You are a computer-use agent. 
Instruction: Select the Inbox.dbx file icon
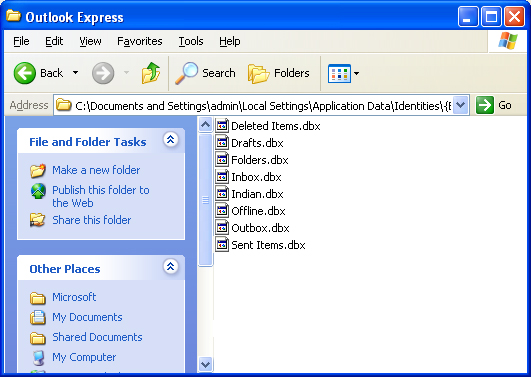(222, 177)
